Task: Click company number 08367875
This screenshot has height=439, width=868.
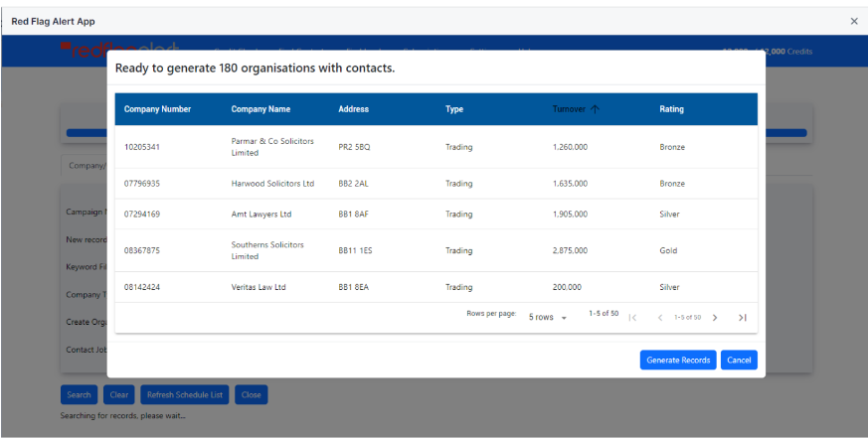Action: click(x=142, y=251)
